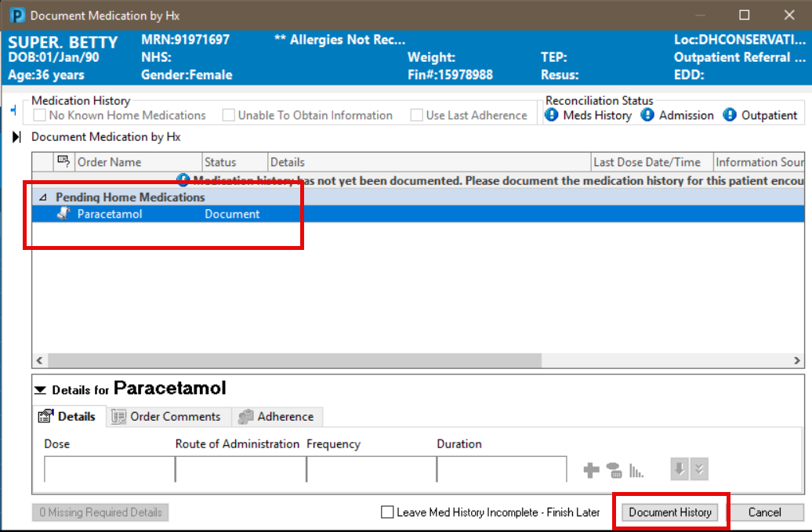This screenshot has height=532, width=812.
Task: Collapse the Pending Home Medications group
Action: click(x=42, y=197)
